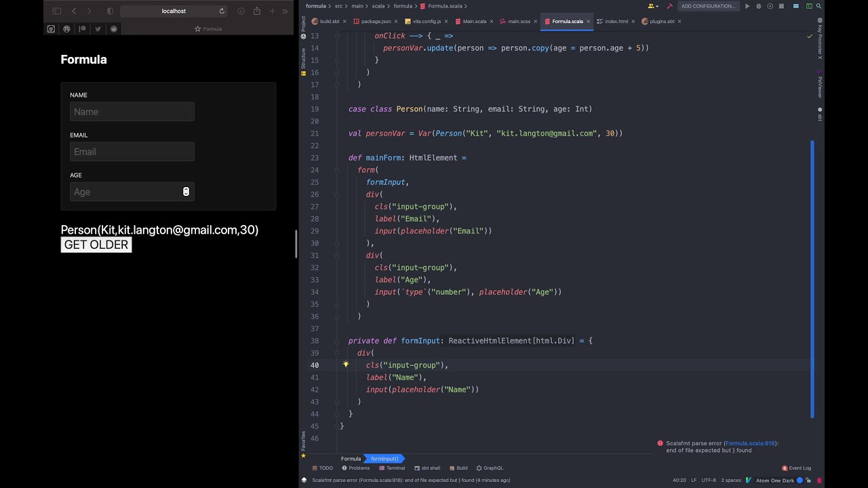Image resolution: width=868 pixels, height=488 pixels.
Task: Reload the localhost page
Action: [x=222, y=11]
